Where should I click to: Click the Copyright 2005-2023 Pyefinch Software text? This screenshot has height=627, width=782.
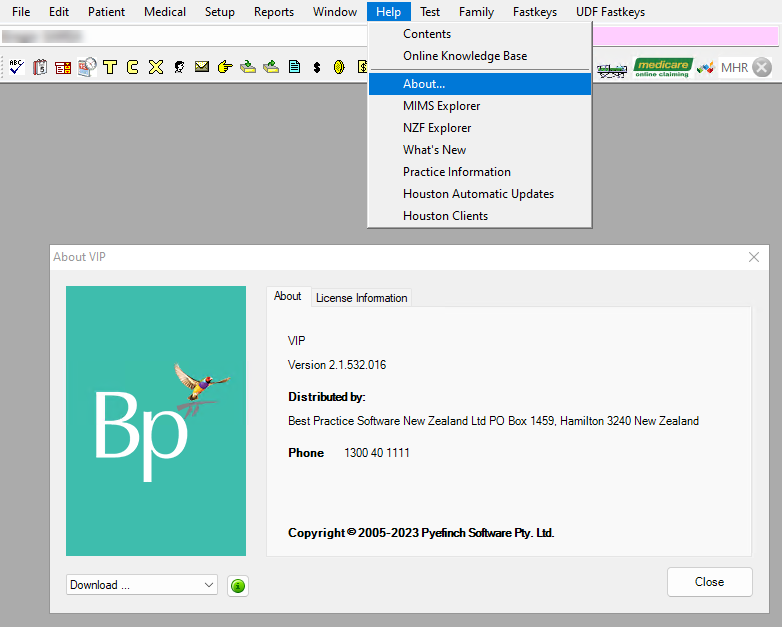421,533
